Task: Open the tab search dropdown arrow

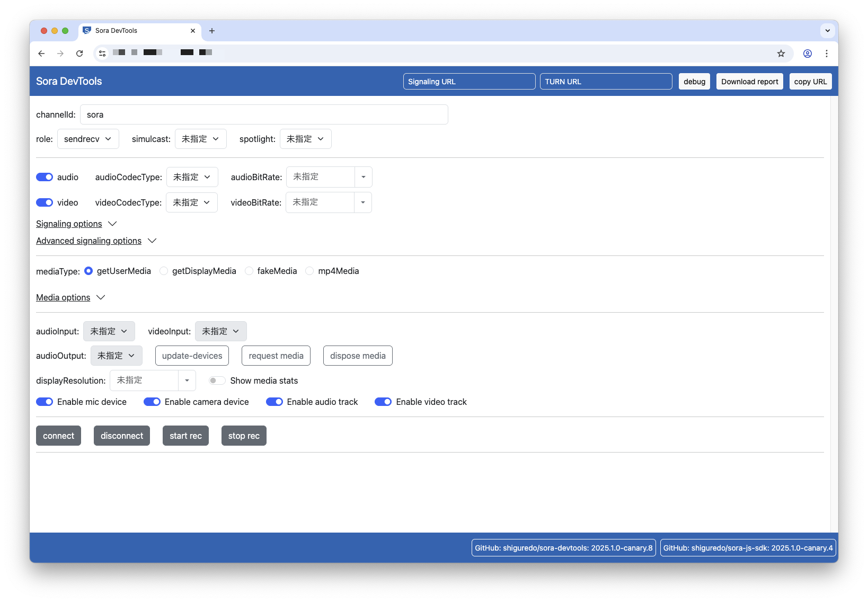Action: point(828,31)
